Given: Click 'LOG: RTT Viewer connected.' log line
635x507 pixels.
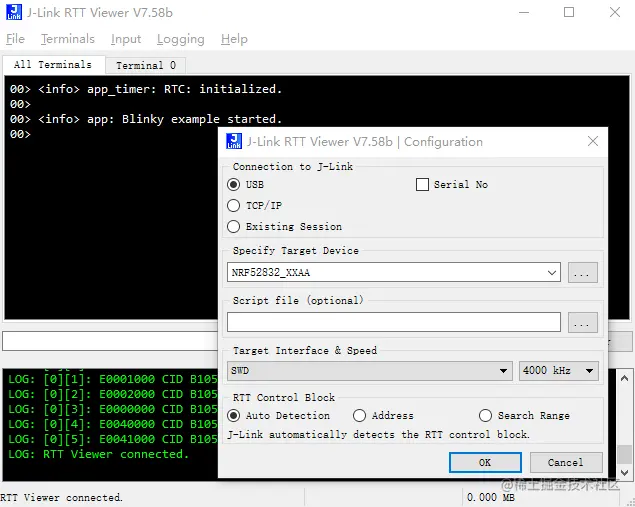Looking at the screenshot, I should 99,454.
